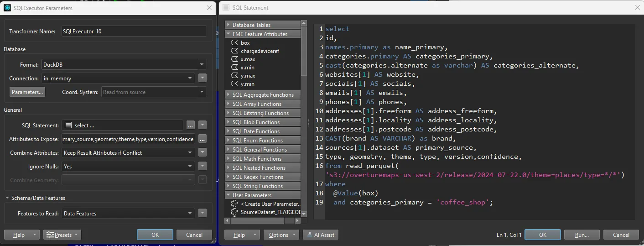Open the AI Assist tool
Image resolution: width=644 pixels, height=246 pixels.
pos(321,235)
